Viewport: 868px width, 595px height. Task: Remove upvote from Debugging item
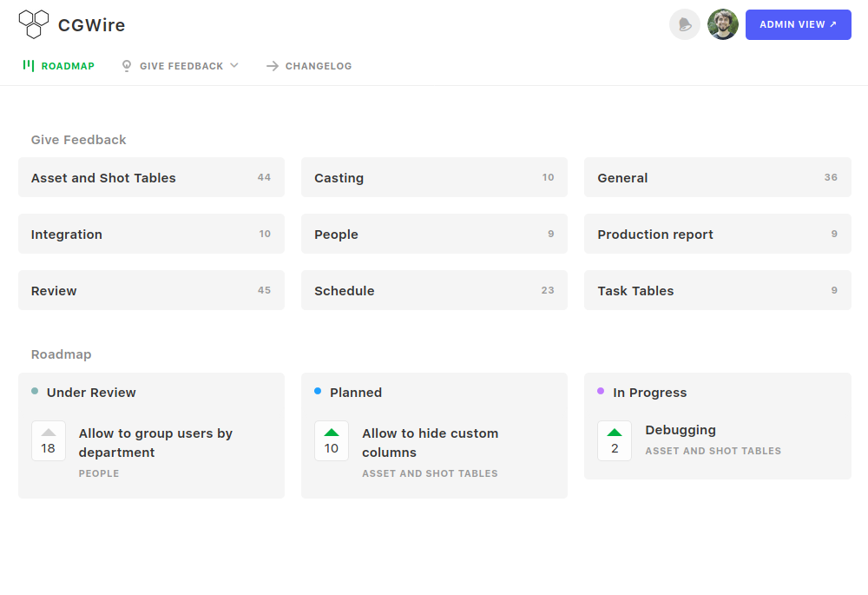[615, 440]
